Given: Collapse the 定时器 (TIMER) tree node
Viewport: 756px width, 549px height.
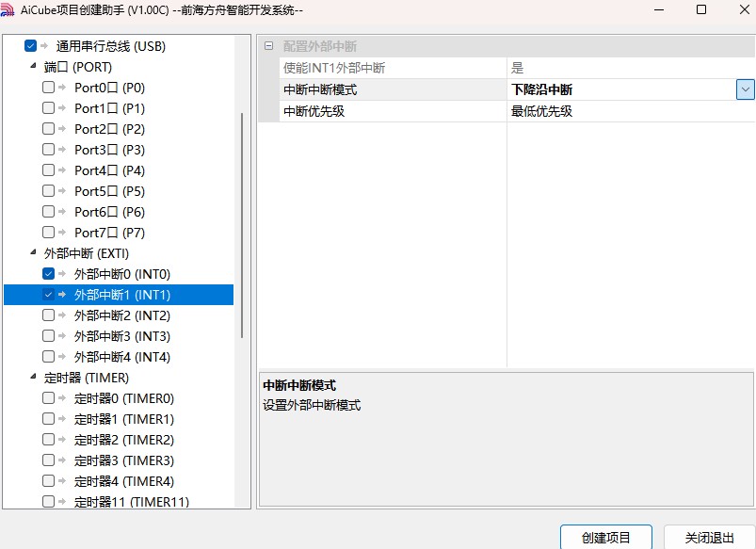Looking at the screenshot, I should (33, 377).
